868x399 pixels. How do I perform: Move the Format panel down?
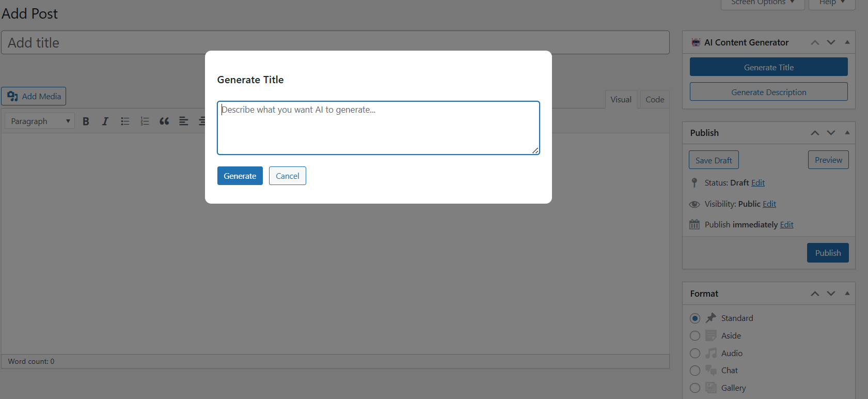(x=831, y=294)
